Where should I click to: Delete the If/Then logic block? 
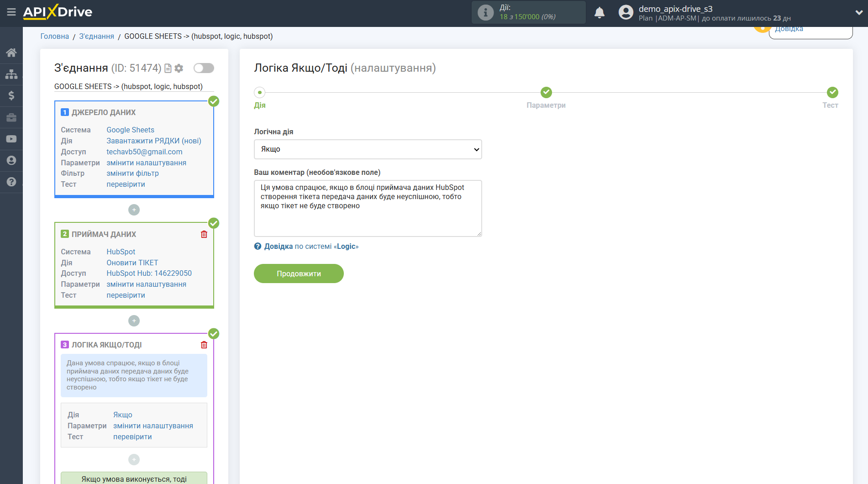pyautogui.click(x=204, y=345)
